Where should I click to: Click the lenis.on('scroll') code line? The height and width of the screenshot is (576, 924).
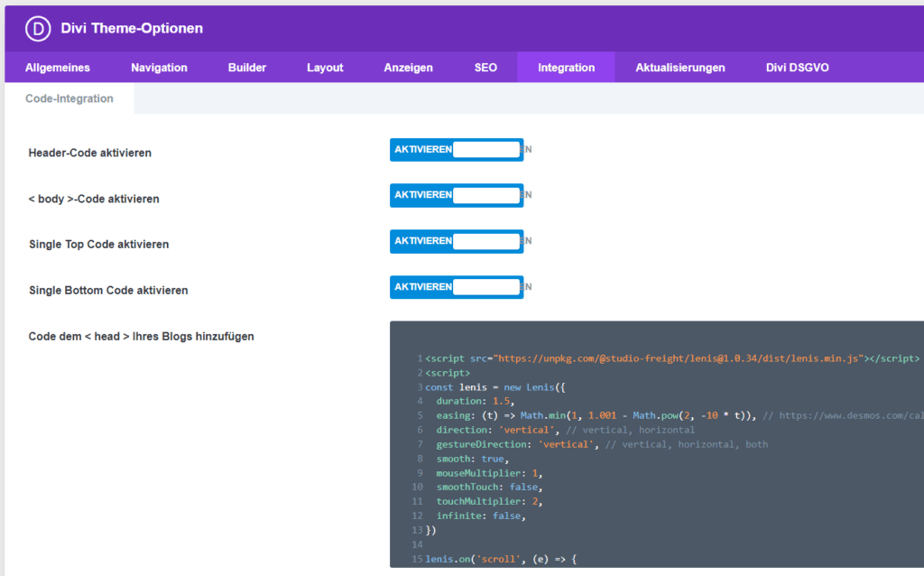[x=501, y=559]
